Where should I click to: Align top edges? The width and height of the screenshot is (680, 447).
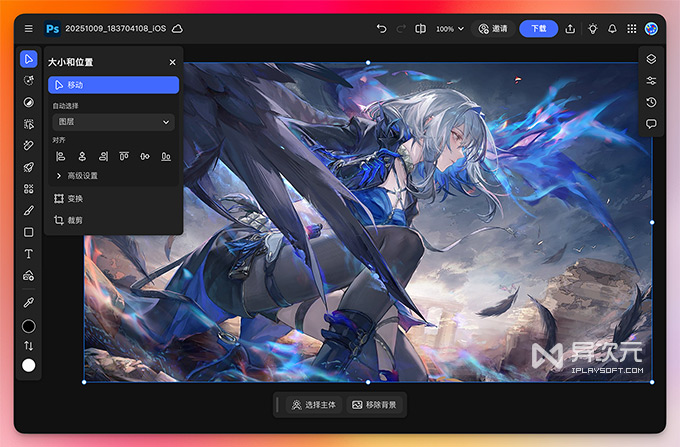pos(124,156)
